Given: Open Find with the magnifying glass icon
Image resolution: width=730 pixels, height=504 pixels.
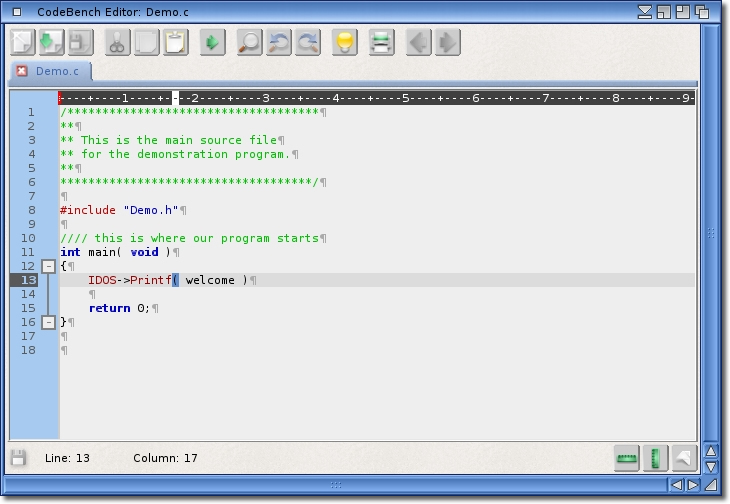Looking at the screenshot, I should [249, 42].
